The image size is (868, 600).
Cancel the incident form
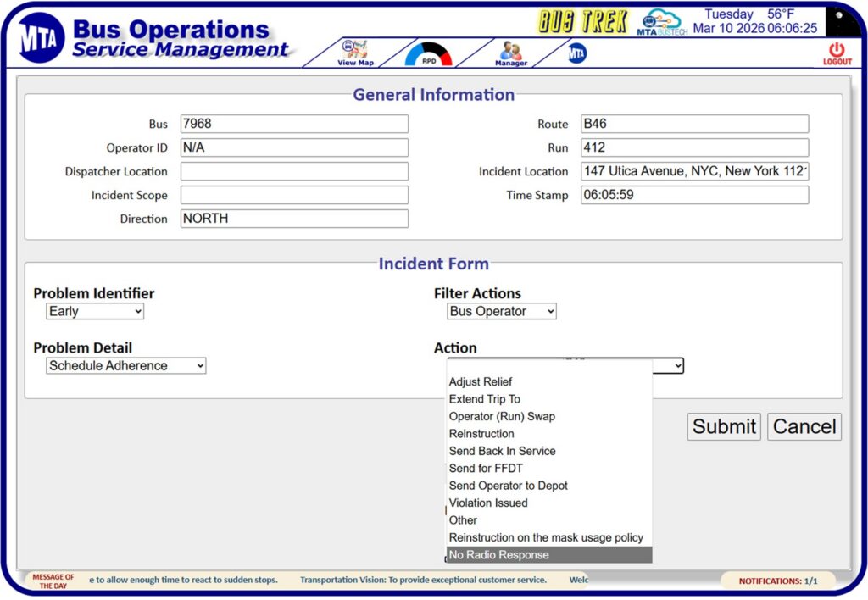[804, 426]
